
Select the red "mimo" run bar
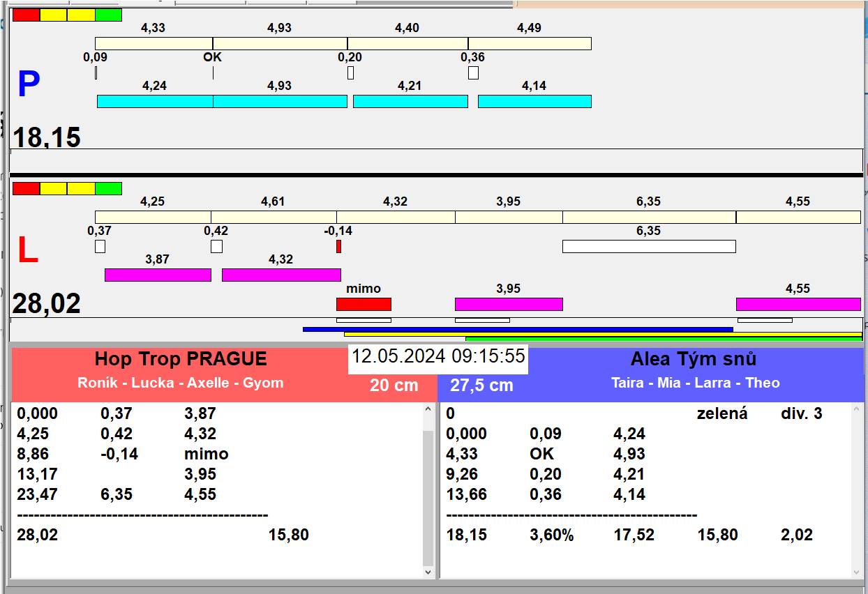click(364, 304)
